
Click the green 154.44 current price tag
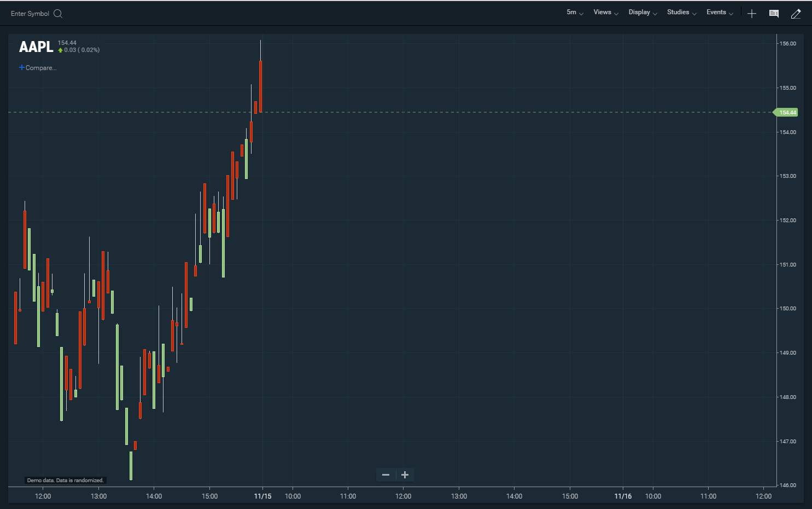(x=786, y=112)
